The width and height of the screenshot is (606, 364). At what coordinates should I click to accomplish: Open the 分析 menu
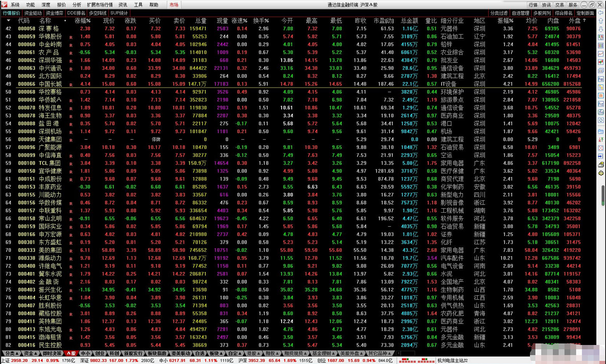tap(77, 5)
